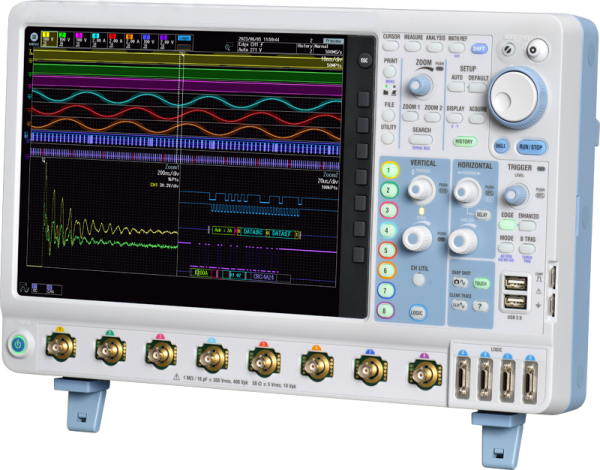Click the MEASURE key

coord(412,46)
